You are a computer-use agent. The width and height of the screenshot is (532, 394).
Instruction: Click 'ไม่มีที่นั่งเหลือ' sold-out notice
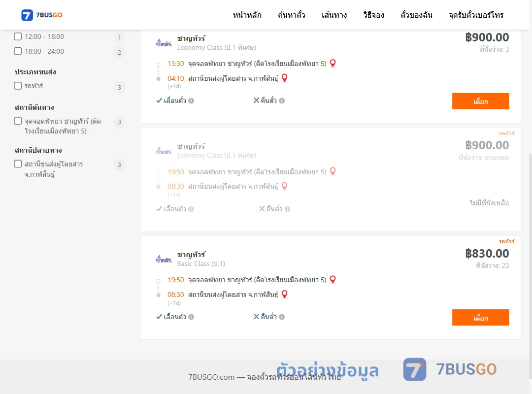click(x=489, y=203)
